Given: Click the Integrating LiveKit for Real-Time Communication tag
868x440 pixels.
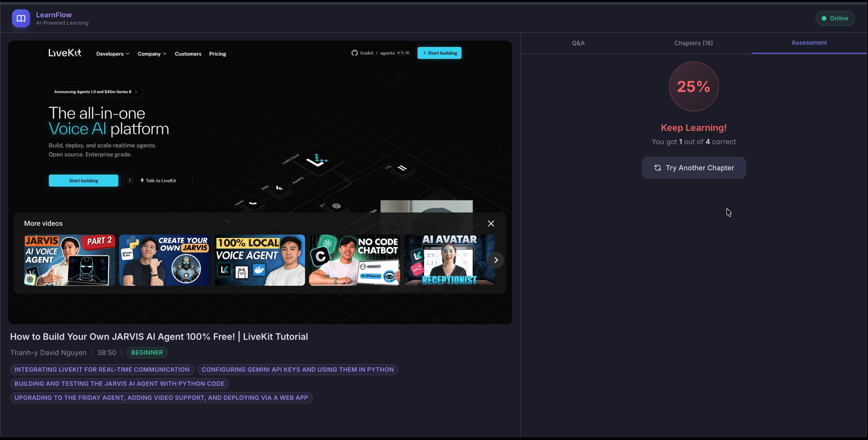Looking at the screenshot, I should point(102,370).
